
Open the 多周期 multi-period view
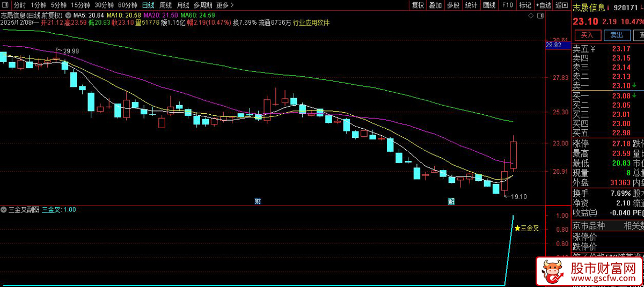[203, 5]
